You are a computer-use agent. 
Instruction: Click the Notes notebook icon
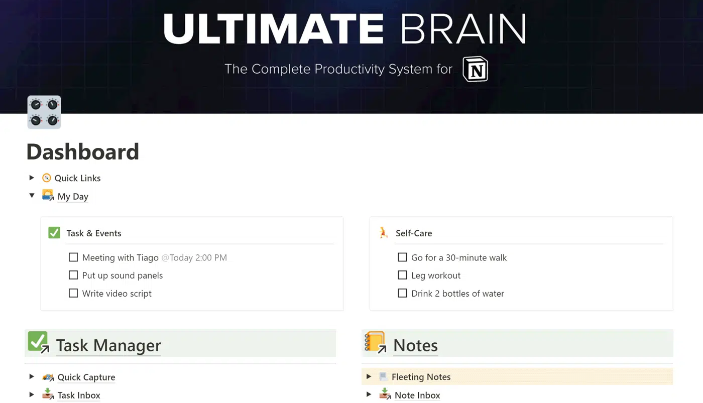click(x=376, y=342)
